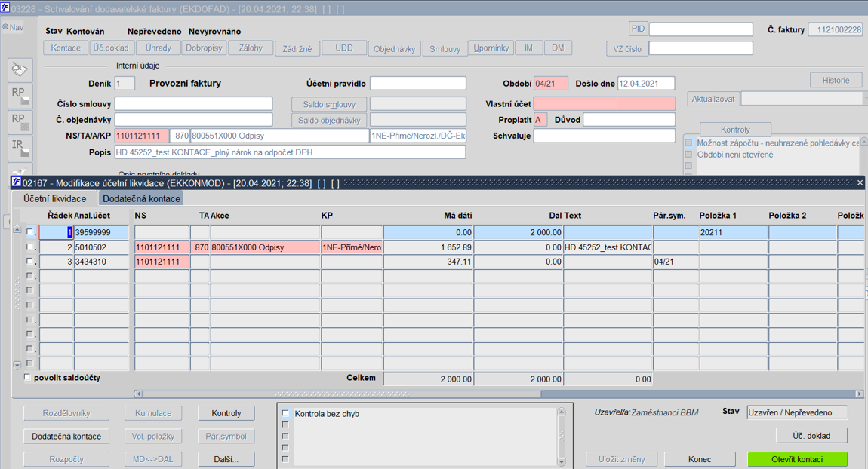868x469 pixels.
Task: Enable the povolit saldoúčty checkbox
Action: click(x=27, y=378)
